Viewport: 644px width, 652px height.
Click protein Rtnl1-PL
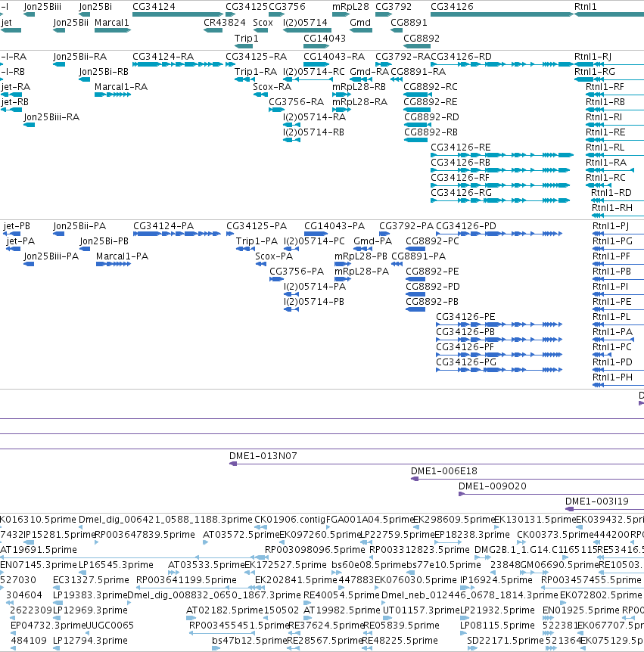(x=611, y=317)
